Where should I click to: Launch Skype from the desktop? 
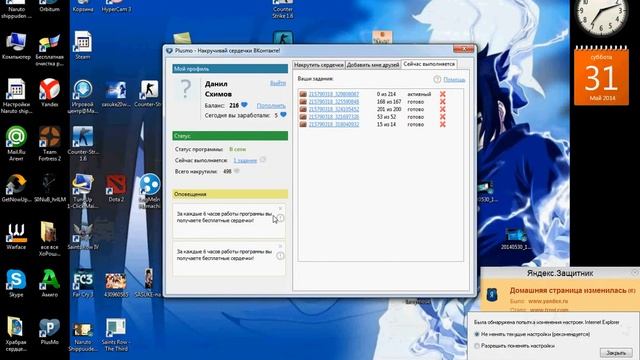[x=16, y=284]
